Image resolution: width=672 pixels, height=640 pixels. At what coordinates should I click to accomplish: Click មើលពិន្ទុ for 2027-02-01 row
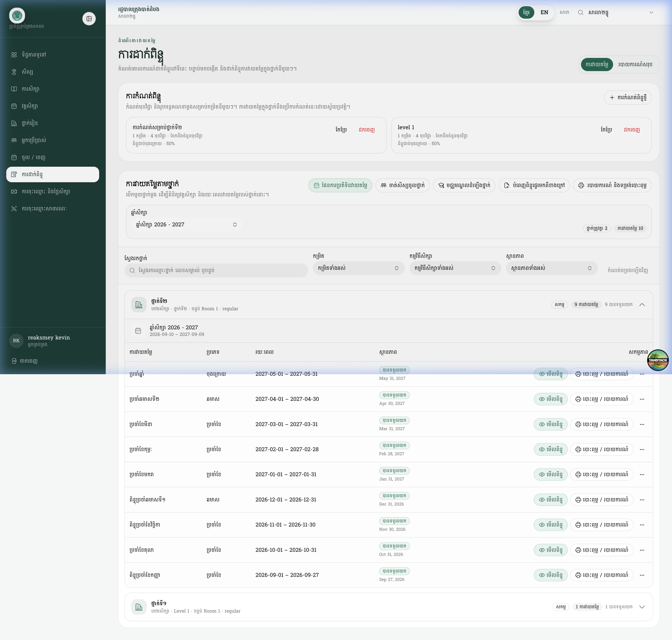tap(550, 449)
